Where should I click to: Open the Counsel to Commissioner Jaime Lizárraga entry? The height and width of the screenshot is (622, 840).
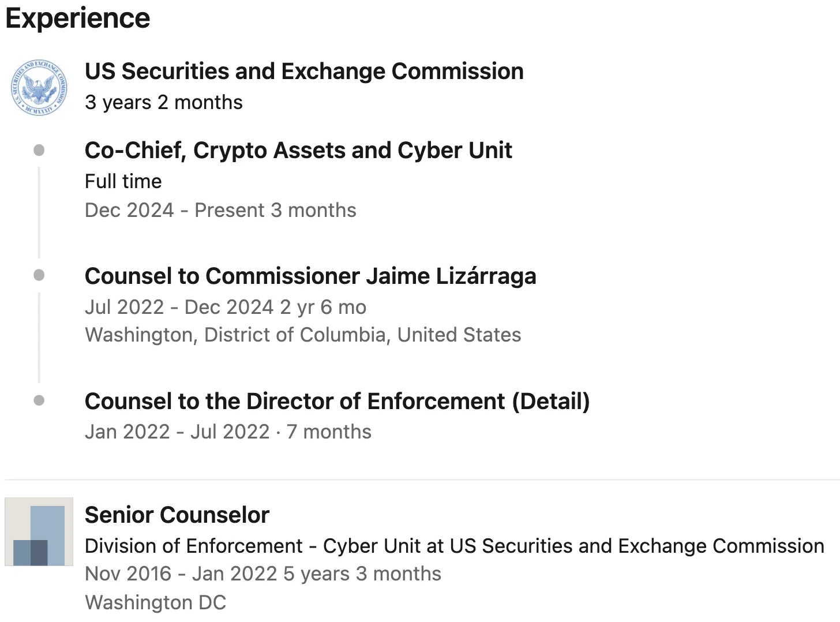click(x=310, y=276)
